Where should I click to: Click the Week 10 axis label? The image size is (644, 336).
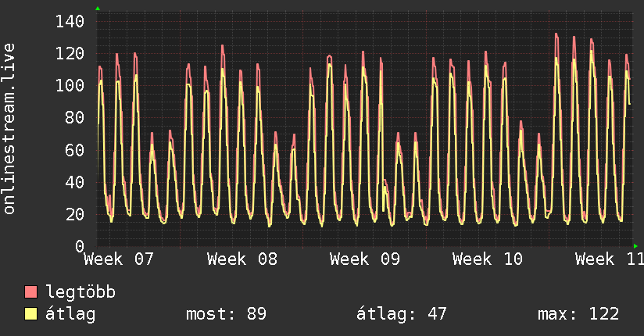pyautogui.click(x=488, y=259)
